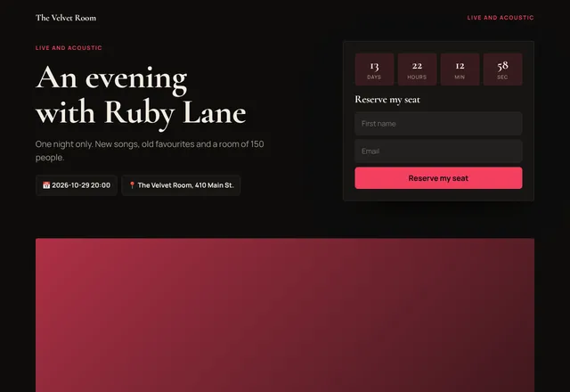The height and width of the screenshot is (392, 570).
Task: Click the 'One night only' description text
Action: (150, 151)
